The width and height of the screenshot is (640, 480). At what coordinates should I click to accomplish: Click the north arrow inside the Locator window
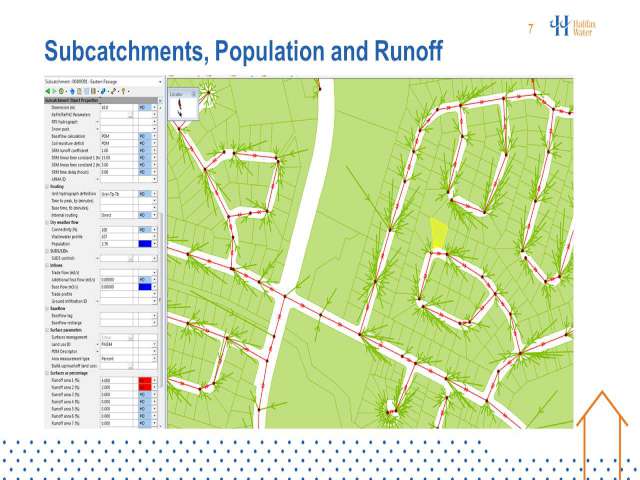180,108
